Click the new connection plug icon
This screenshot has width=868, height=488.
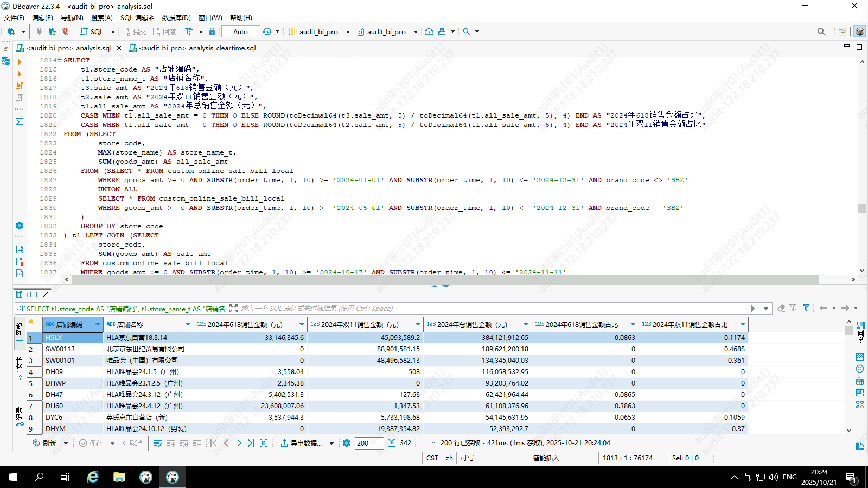(11, 31)
